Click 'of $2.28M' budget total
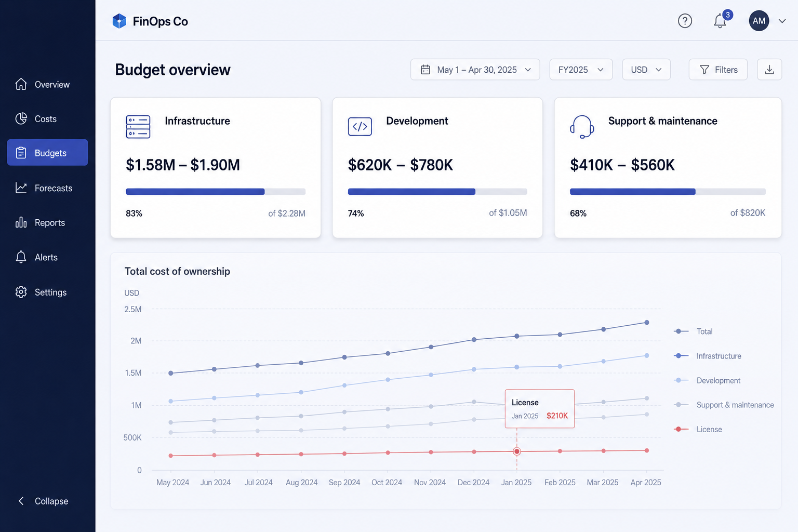798x532 pixels. (287, 214)
